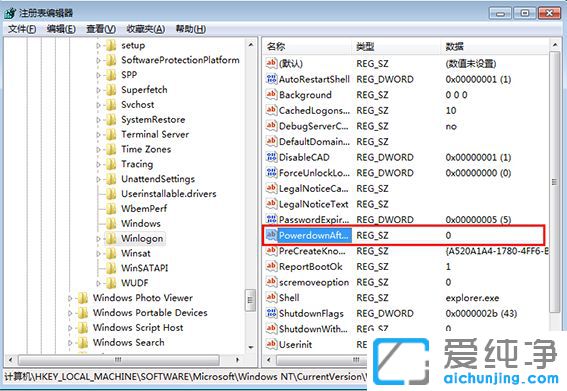The width and height of the screenshot is (567, 391).
Task: Click the tree pane scroll-up arrow
Action: pyautogui.click(x=251, y=45)
